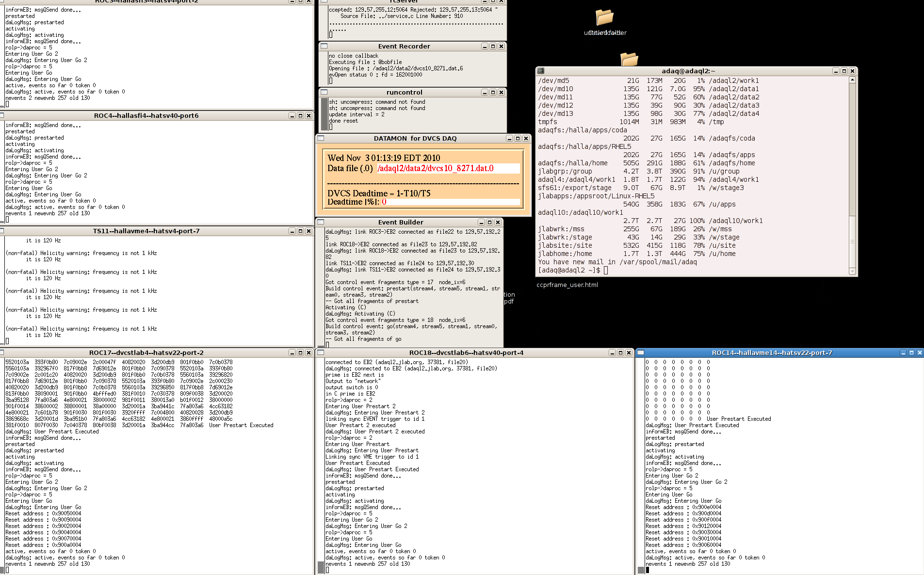
Task: Close the ROC14--hallavme14 window
Action: (x=920, y=352)
